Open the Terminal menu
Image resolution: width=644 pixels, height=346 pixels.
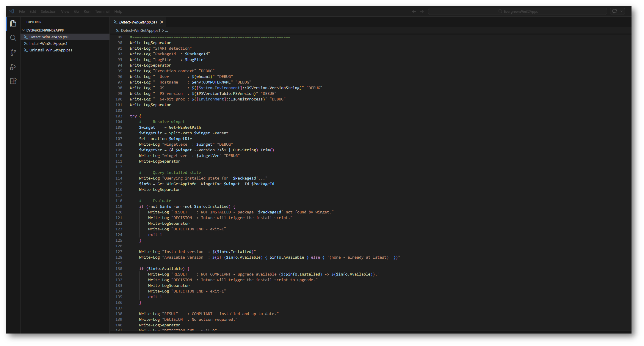click(102, 12)
